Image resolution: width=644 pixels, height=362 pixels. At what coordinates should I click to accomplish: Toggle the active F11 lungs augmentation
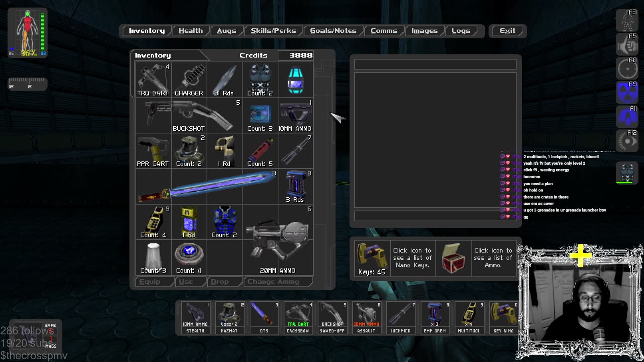coord(627,117)
